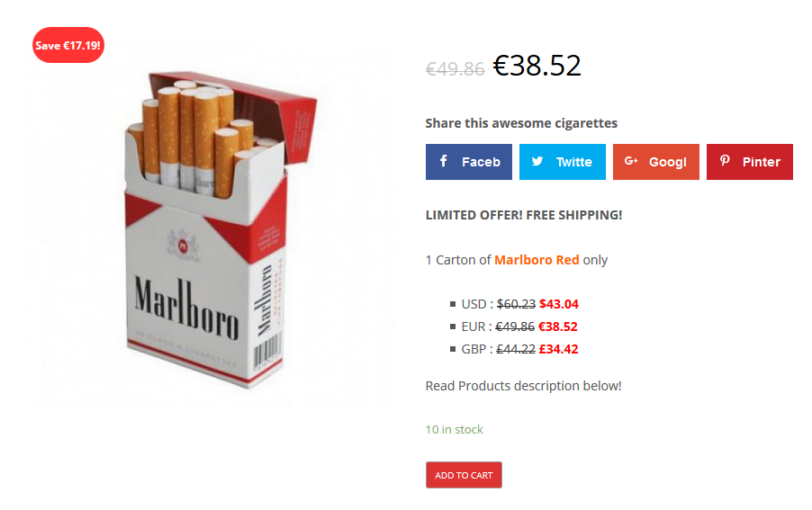
Task: Click the Twitter bird icon
Action: pyautogui.click(x=537, y=161)
